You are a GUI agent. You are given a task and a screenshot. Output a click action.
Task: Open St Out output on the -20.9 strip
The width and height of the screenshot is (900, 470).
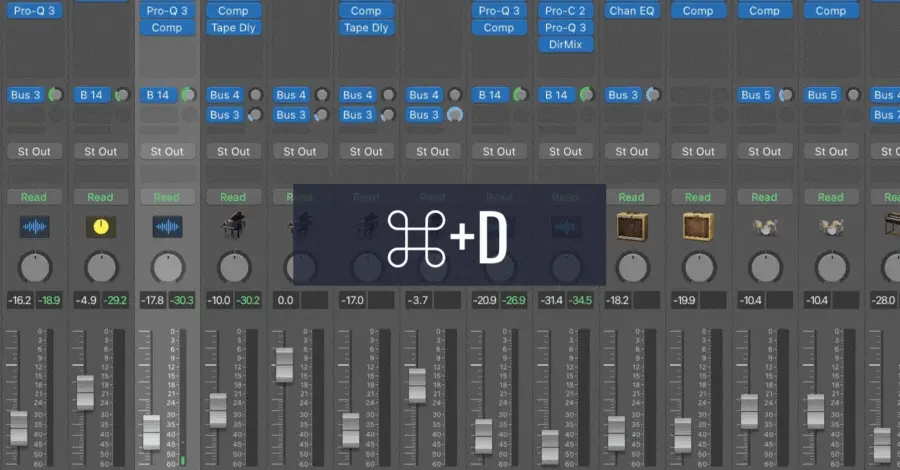coord(499,152)
